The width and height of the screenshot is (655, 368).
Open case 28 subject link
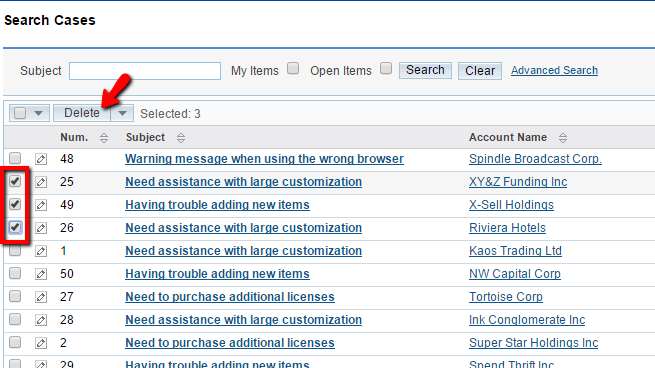pos(244,320)
